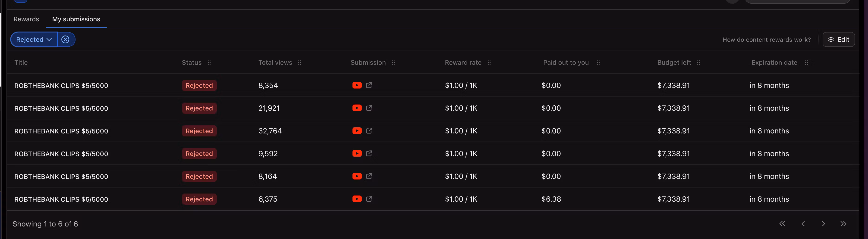Open How do content rewards work link
Screen dimensions: 868x239
(766, 40)
